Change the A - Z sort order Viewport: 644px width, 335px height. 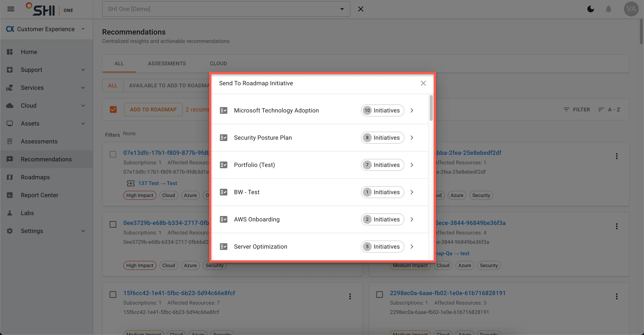609,109
